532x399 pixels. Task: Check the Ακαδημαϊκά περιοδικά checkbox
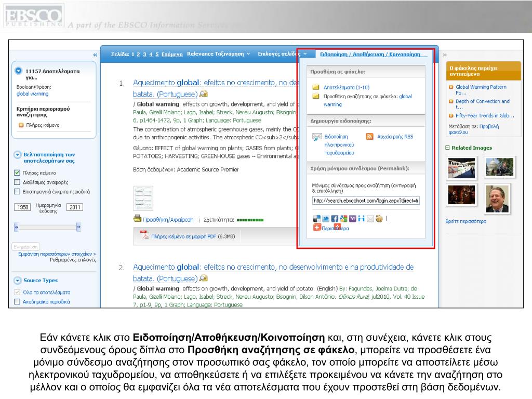coord(17,302)
